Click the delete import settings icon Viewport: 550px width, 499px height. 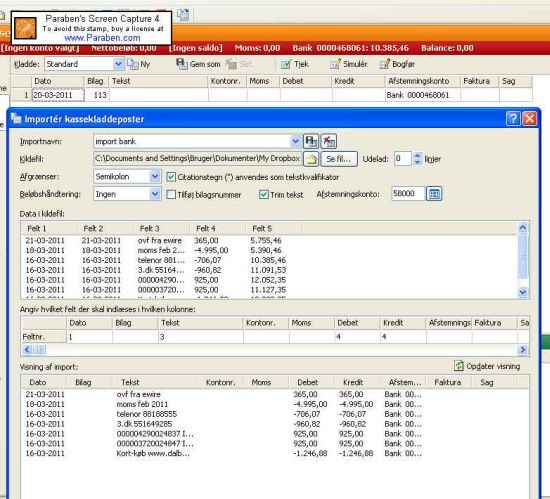coord(329,141)
